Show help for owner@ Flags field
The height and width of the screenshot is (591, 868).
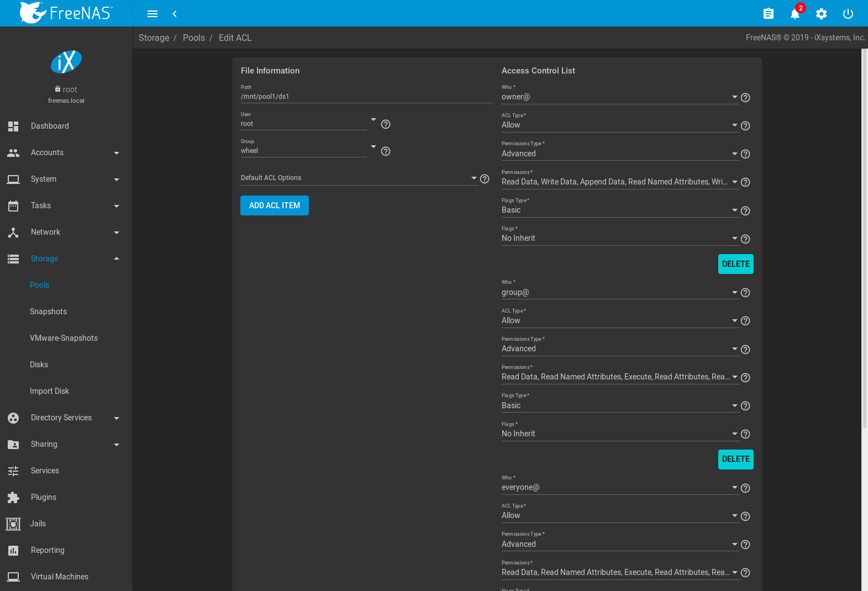tap(745, 239)
